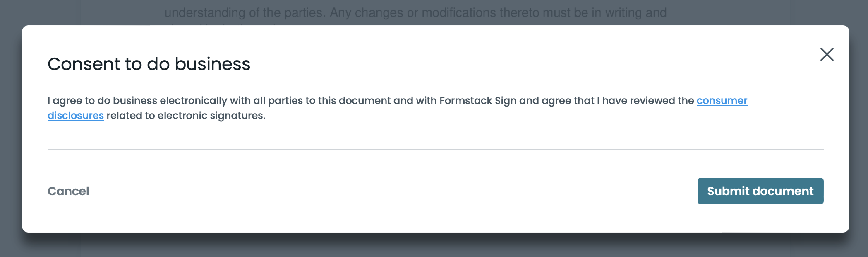Click Cancel to back out of signing
The image size is (868, 257).
[x=69, y=191]
